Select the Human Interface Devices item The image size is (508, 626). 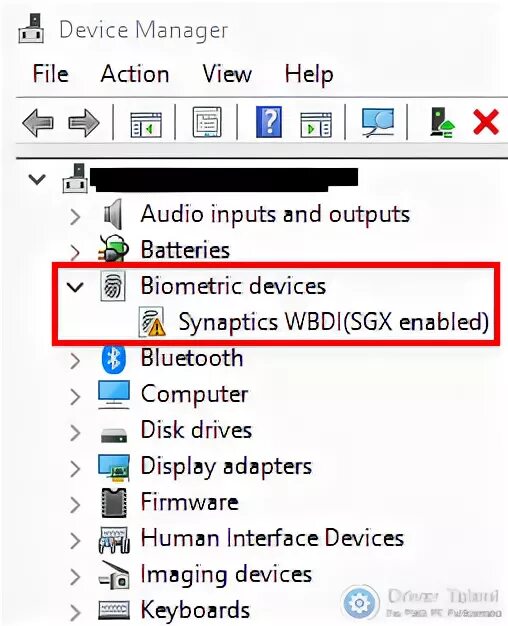pyautogui.click(x=272, y=538)
